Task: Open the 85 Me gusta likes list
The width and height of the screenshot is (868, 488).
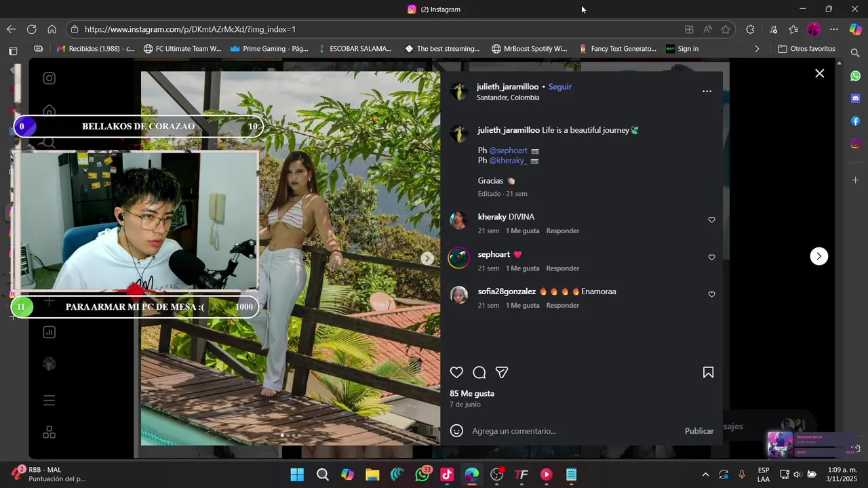Action: click(x=472, y=393)
